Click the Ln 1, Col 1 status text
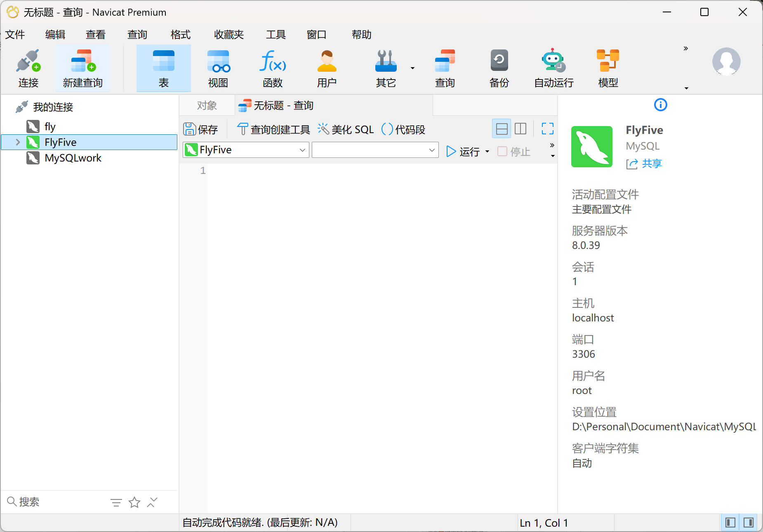This screenshot has width=763, height=532. 544,523
